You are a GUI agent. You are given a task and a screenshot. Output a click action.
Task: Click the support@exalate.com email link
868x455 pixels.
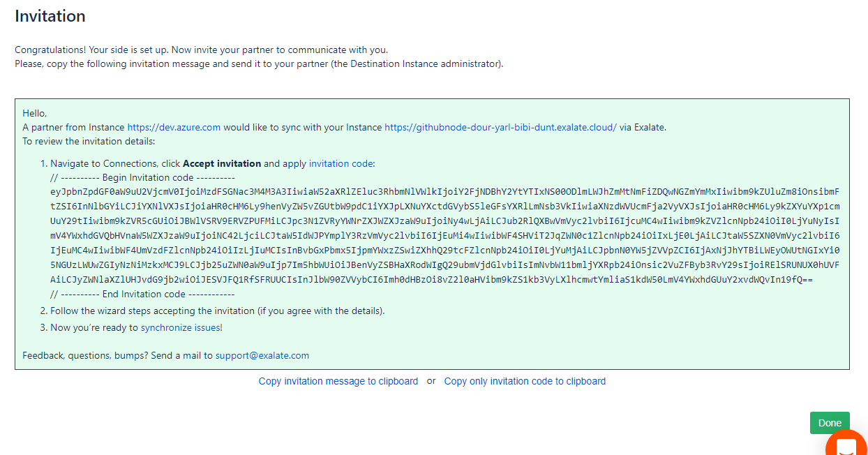pos(262,355)
